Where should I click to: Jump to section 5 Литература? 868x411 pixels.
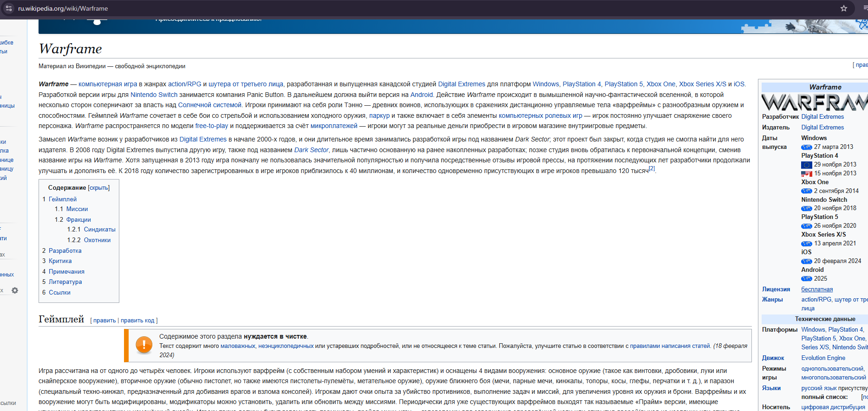tap(65, 282)
